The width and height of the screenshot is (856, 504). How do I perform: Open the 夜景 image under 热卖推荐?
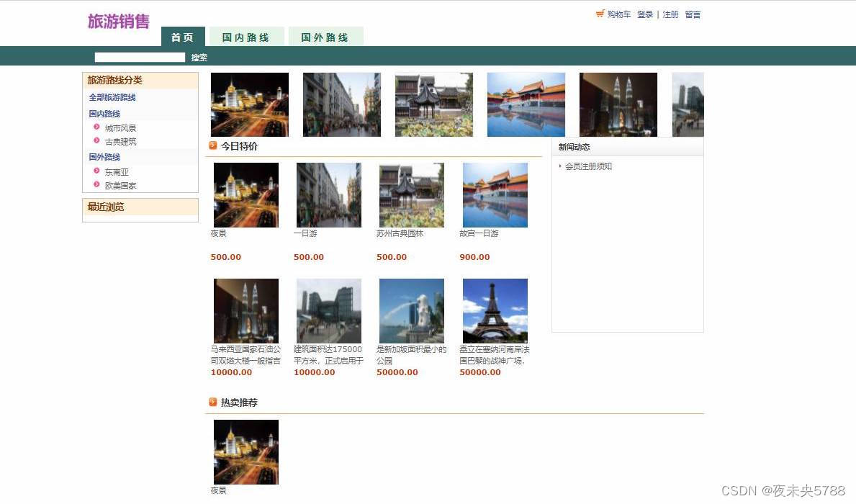coord(246,452)
